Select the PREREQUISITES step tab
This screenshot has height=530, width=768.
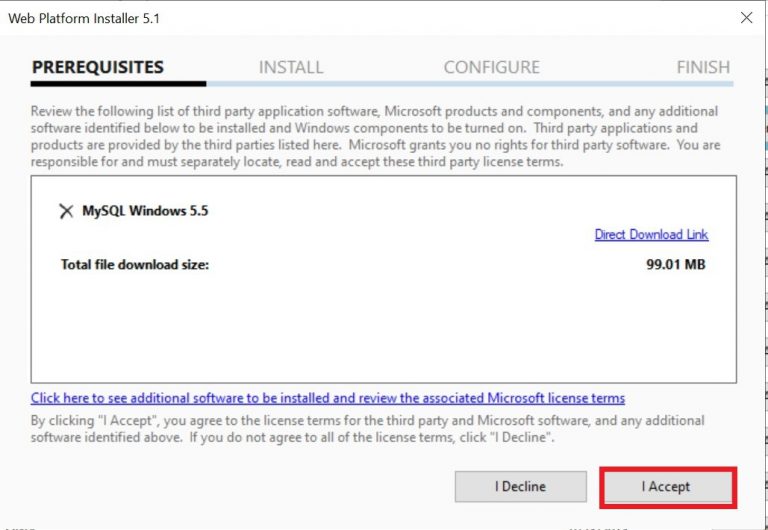click(97, 68)
